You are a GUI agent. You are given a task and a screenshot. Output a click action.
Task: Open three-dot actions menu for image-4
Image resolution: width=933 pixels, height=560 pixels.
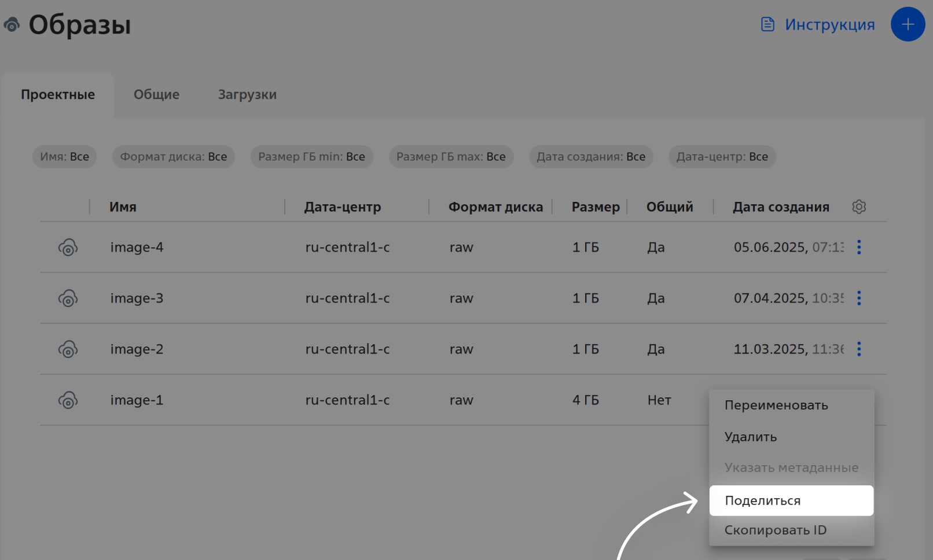tap(859, 248)
